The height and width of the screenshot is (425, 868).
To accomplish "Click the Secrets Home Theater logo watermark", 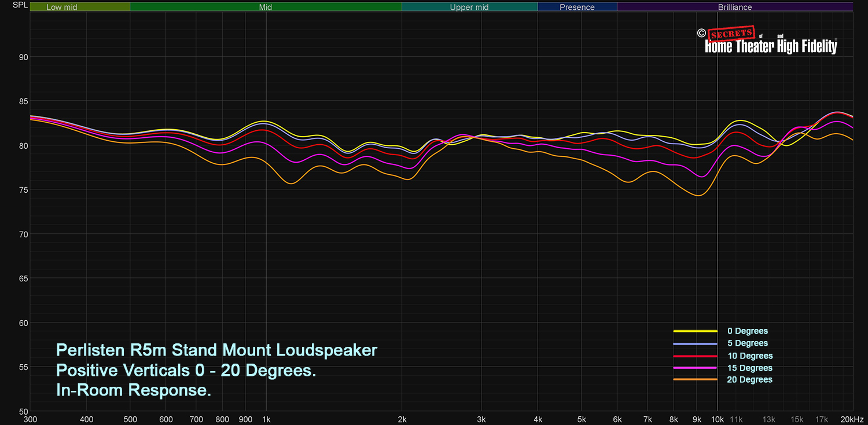I will pyautogui.click(x=771, y=42).
